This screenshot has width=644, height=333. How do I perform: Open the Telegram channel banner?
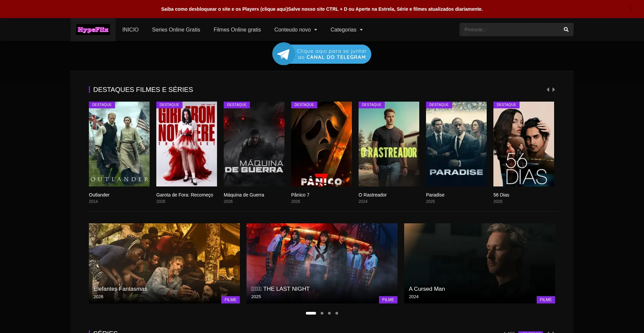tap(322, 54)
